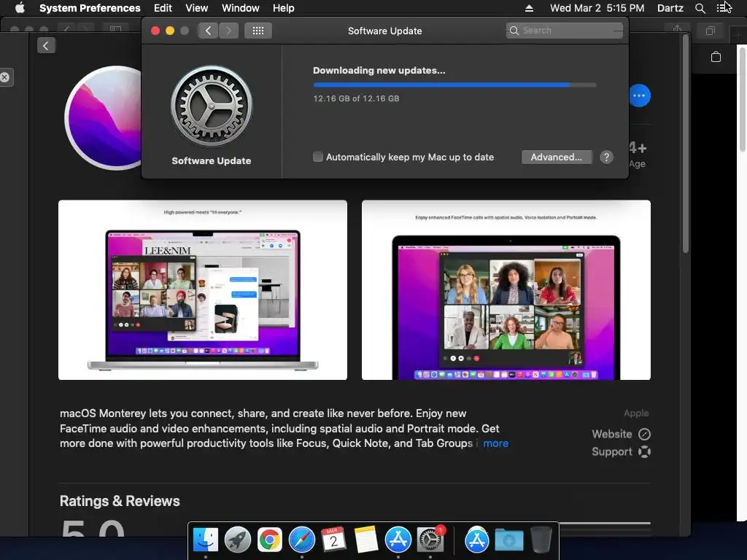
Task: Open the FaceTime spatial audio screenshot
Action: [x=506, y=289]
